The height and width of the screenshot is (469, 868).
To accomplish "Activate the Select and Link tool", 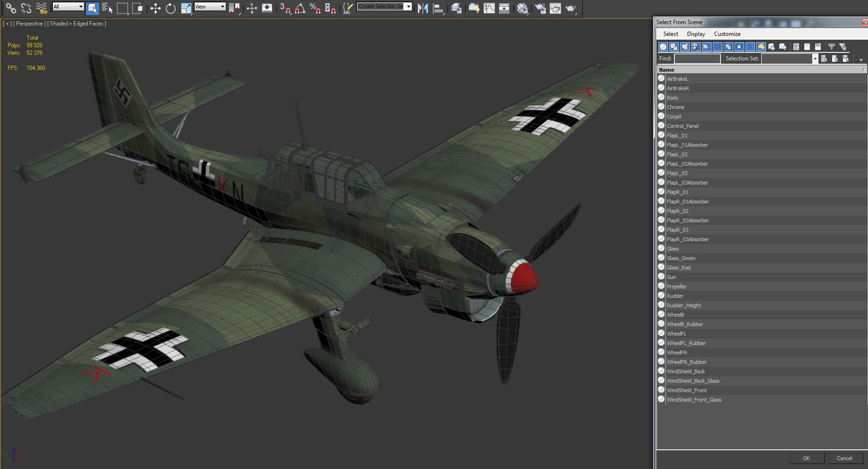I will coord(11,8).
